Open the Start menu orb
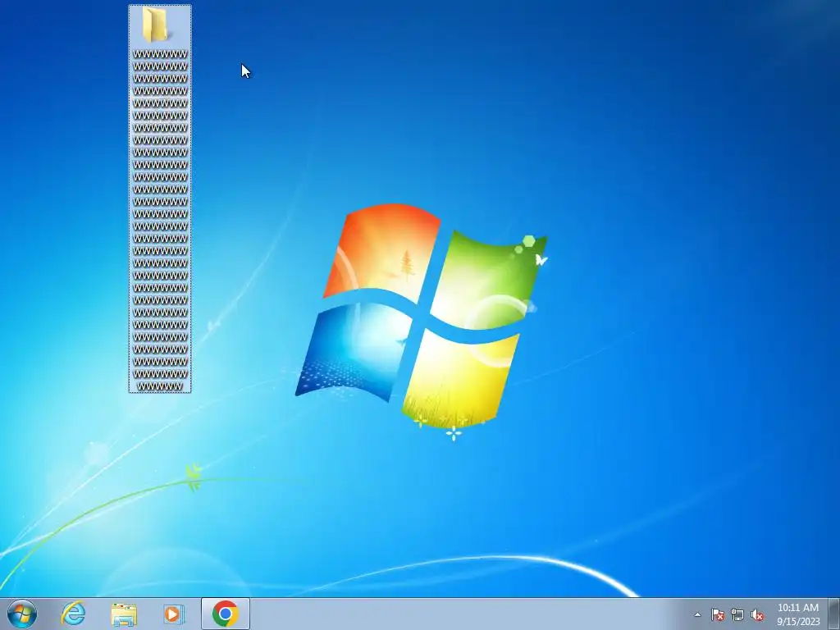Screen dimensions: 840x630 22,614
